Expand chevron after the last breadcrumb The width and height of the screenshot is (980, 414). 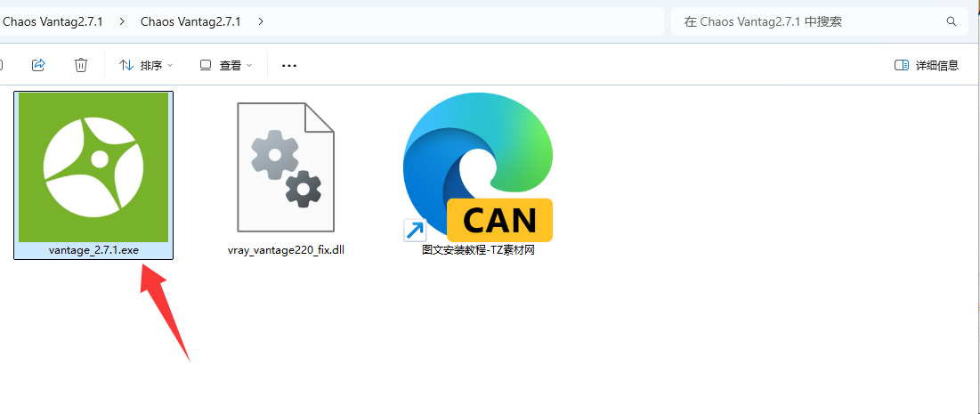261,21
